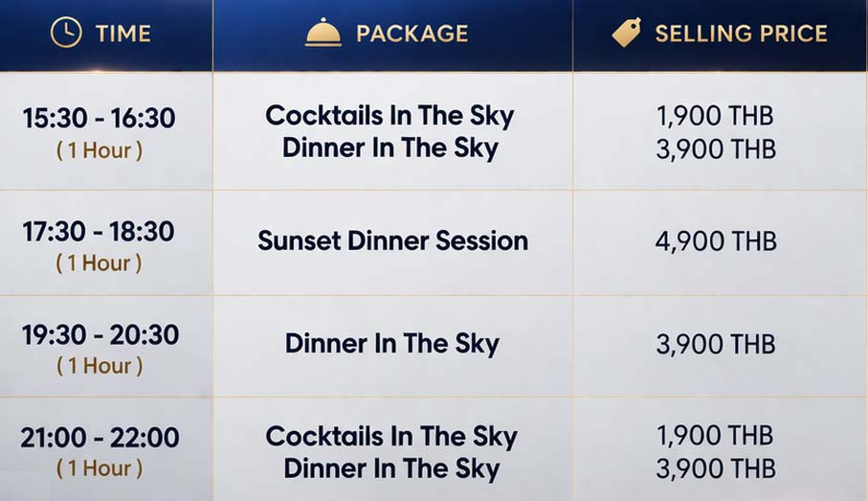
Task: Choose the 19:30 - 20:30 time slot
Action: [100, 334]
